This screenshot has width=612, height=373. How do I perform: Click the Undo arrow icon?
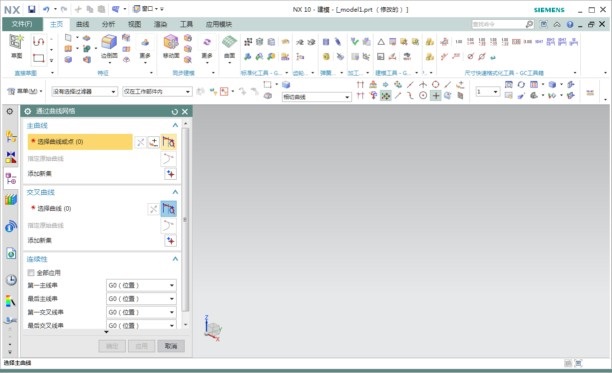[x=46, y=9]
